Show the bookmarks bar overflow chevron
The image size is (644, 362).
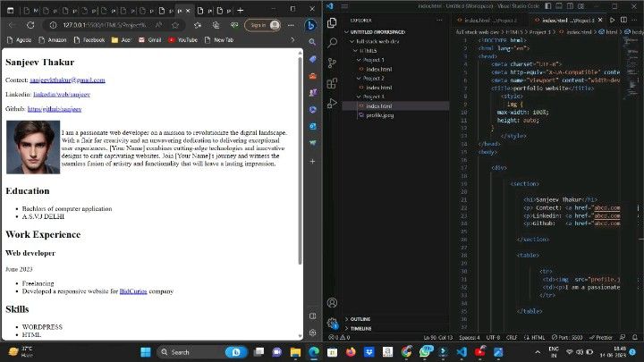tap(292, 40)
